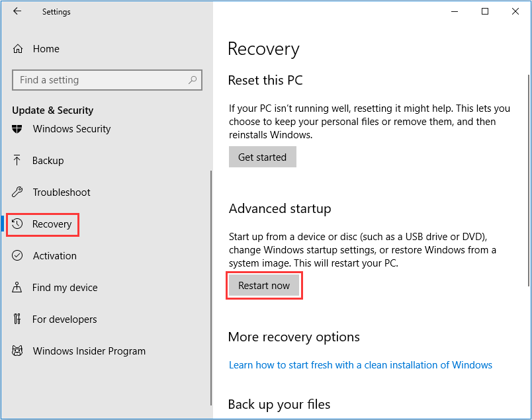Click the Windows Insider Program icon
The height and width of the screenshot is (420, 532).
(19, 351)
